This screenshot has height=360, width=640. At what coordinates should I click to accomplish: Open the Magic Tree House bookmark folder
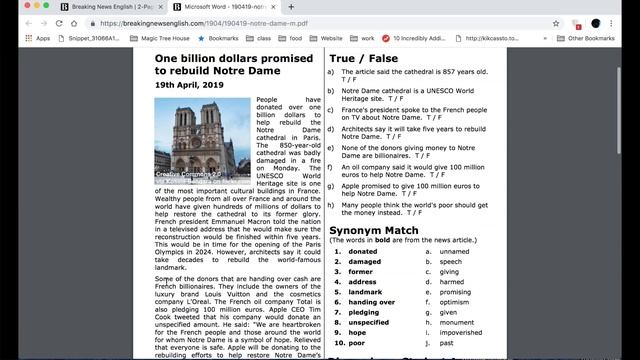pyautogui.click(x=160, y=38)
